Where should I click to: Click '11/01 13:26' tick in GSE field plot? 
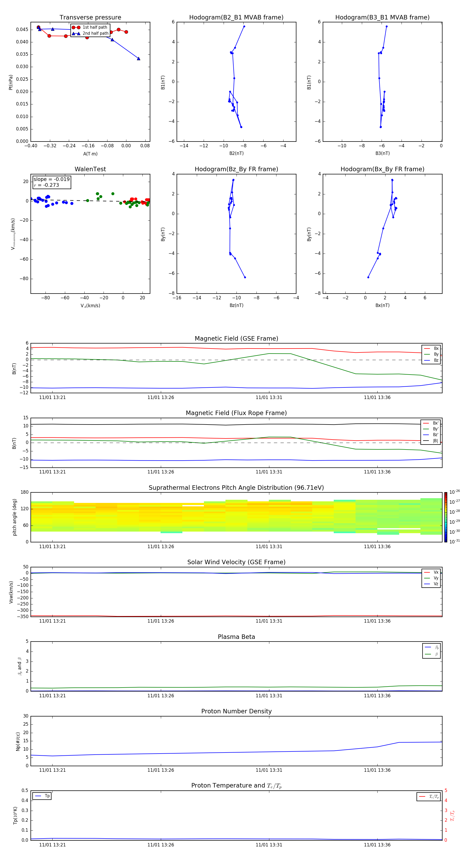click(x=161, y=398)
